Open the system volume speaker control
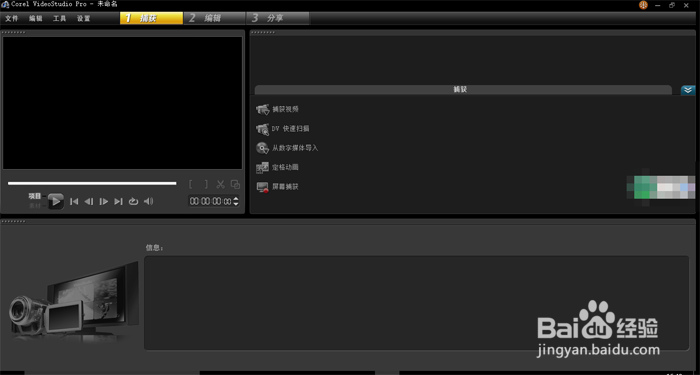This screenshot has height=375, width=700. tap(148, 202)
